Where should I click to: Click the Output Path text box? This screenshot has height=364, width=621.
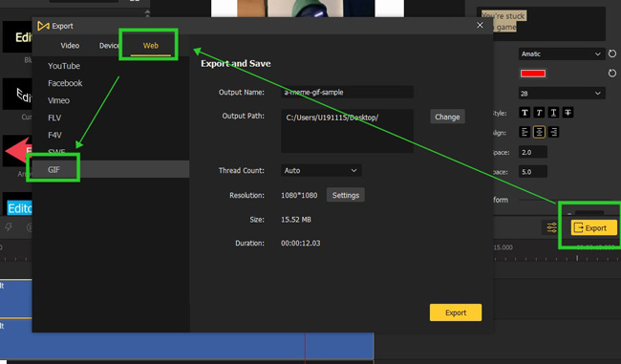pyautogui.click(x=347, y=131)
